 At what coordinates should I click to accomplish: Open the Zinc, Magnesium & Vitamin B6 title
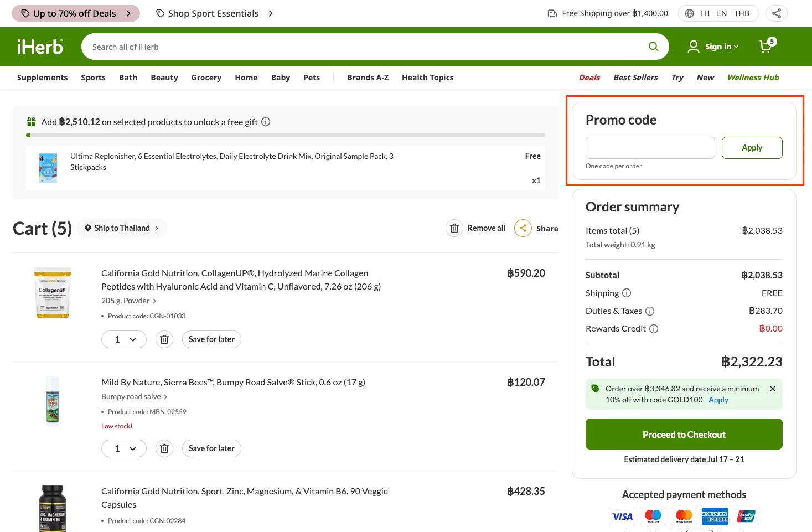[245, 498]
